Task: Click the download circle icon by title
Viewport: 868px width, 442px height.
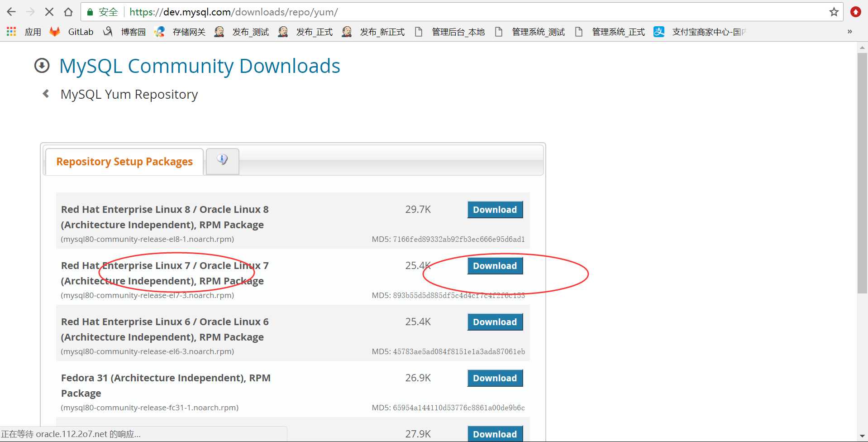Action: point(42,66)
